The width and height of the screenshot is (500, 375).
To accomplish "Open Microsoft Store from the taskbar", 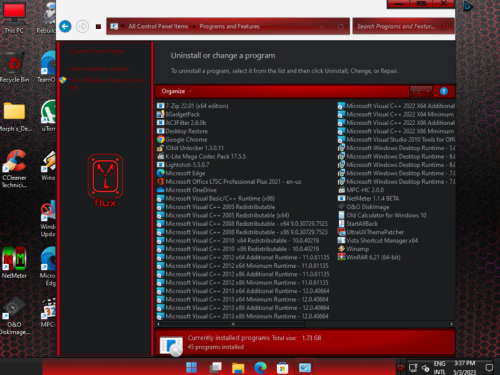I will point(282,368).
